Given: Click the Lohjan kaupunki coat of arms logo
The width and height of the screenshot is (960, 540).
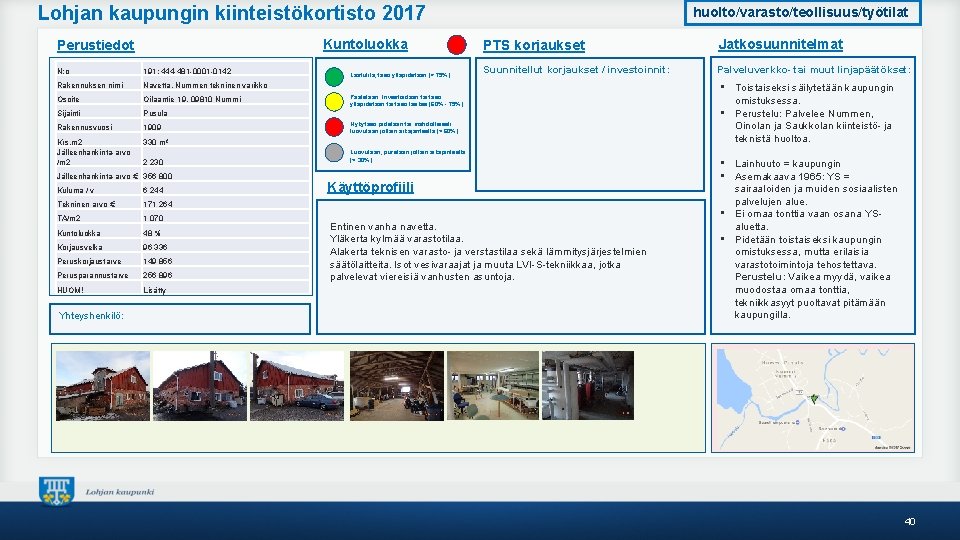Looking at the screenshot, I should point(56,491).
